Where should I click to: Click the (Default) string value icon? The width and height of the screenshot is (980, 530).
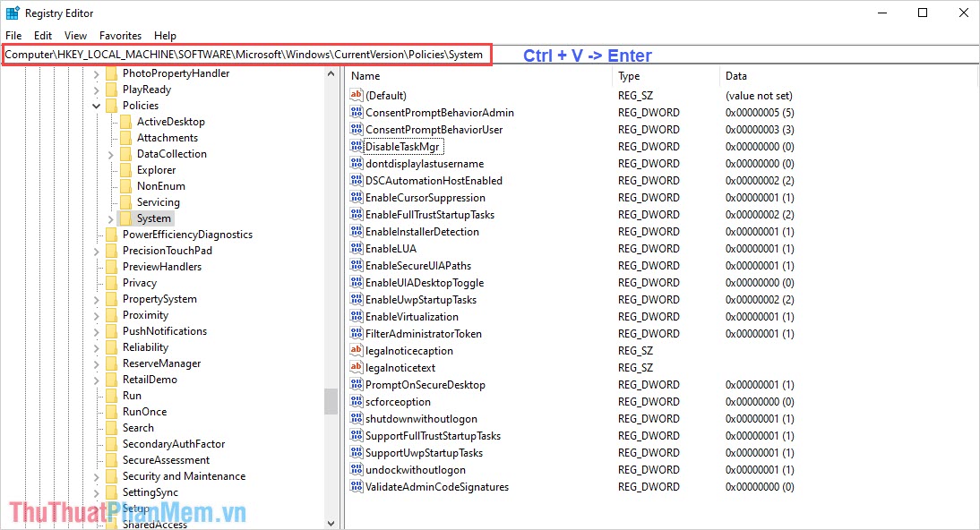355,95
